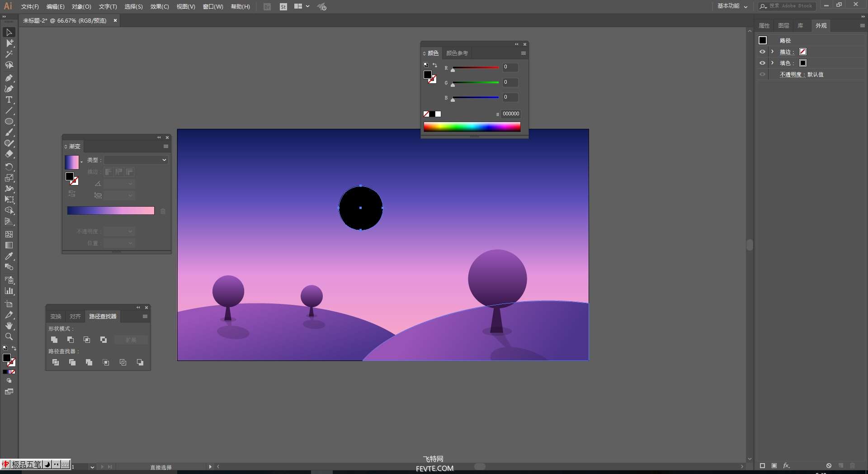Select the Magic Wand tool
This screenshot has height=474, width=868.
(9, 54)
